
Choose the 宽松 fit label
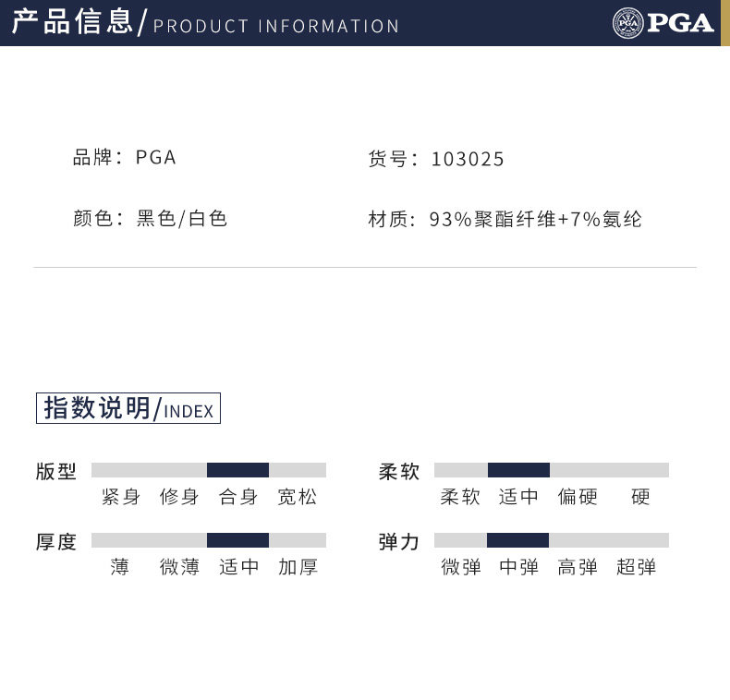point(298,497)
